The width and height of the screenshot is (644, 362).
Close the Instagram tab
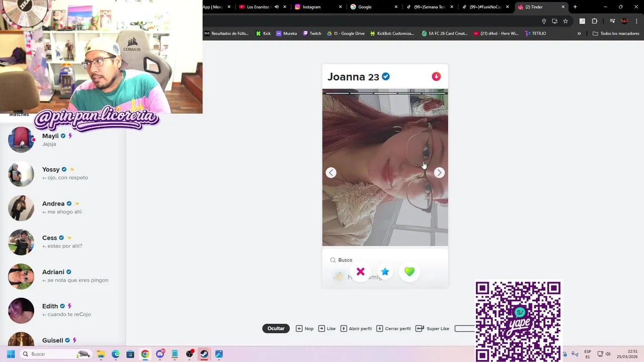coord(341,7)
